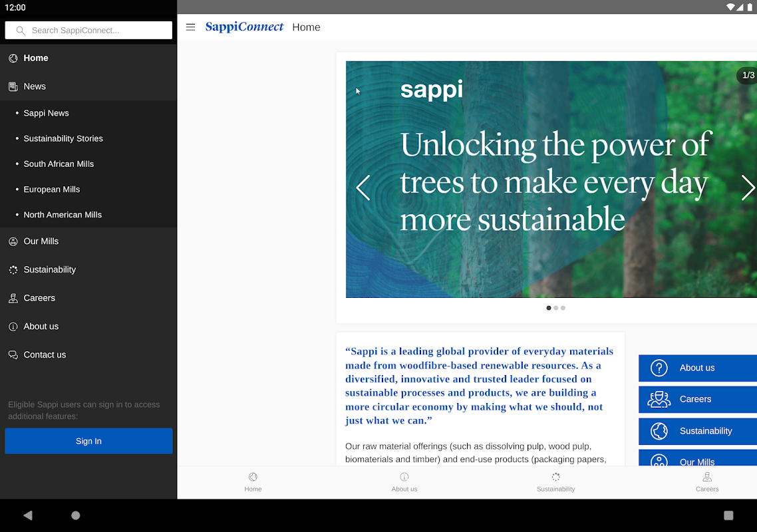Viewport: 757px width, 532px height.
Task: Click the Contact us chat icon in sidebar
Action: coord(13,355)
